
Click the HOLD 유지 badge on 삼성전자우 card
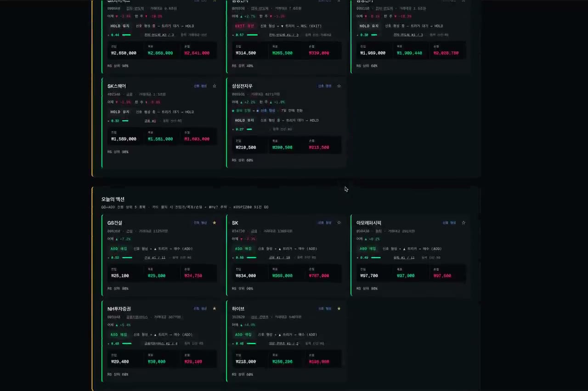click(x=244, y=120)
